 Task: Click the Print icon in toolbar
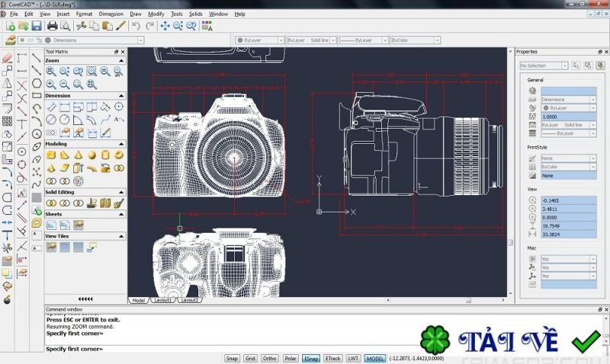point(53,26)
